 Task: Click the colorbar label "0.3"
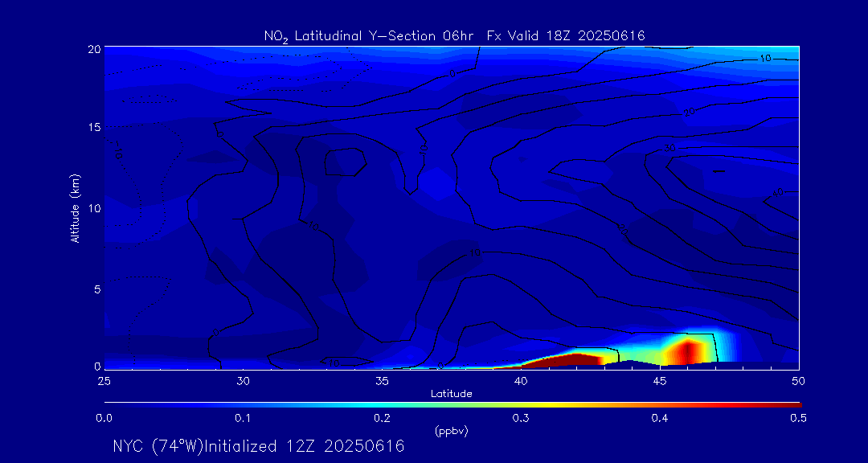pyautogui.click(x=521, y=419)
